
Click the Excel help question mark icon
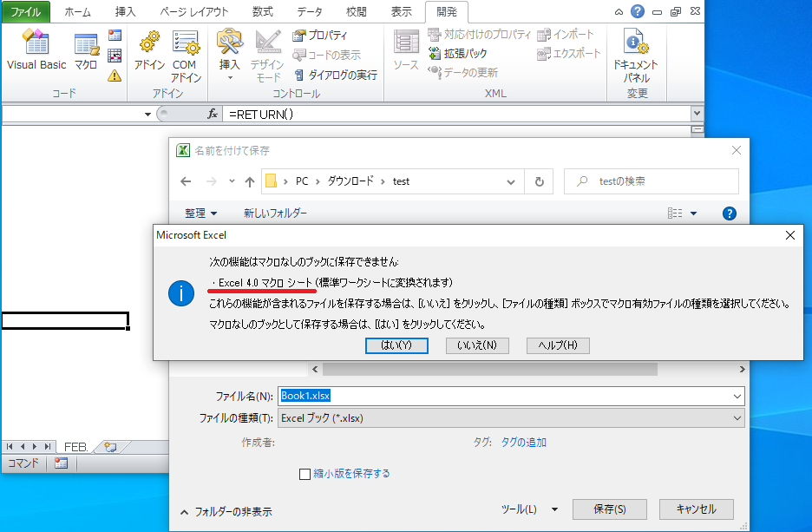point(638,11)
